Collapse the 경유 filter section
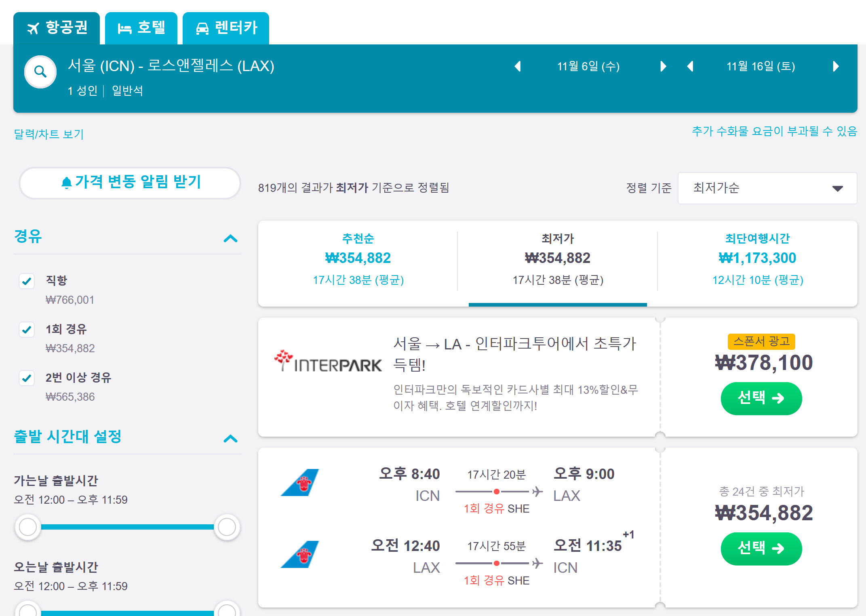The image size is (866, 616). 230,238
